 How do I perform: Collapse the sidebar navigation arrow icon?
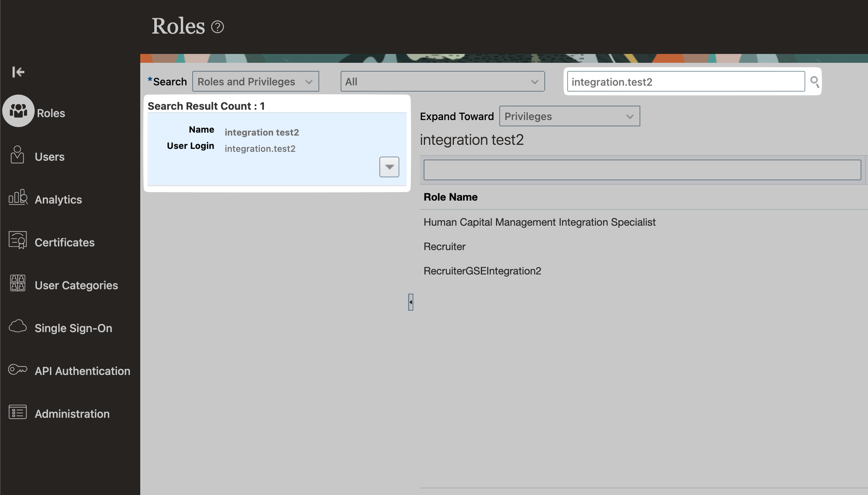(18, 72)
